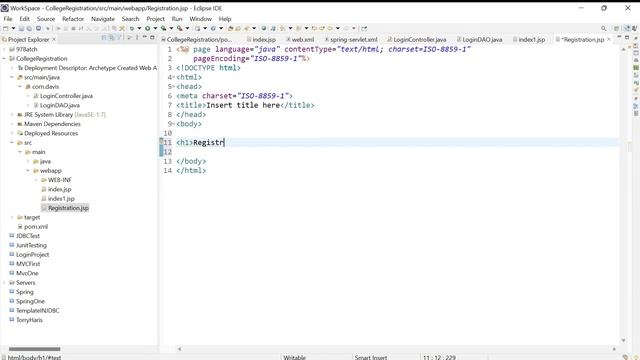Select index.jsp under webapp folder

(60, 189)
